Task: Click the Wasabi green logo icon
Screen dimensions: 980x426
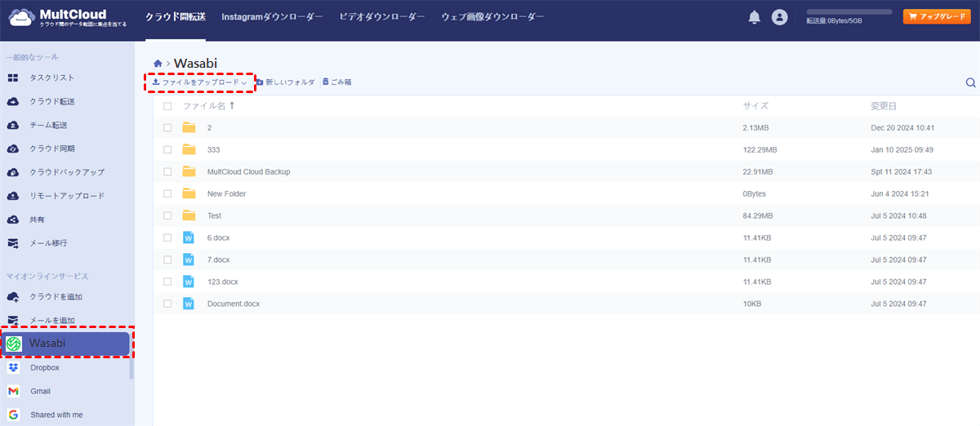Action: (x=14, y=344)
